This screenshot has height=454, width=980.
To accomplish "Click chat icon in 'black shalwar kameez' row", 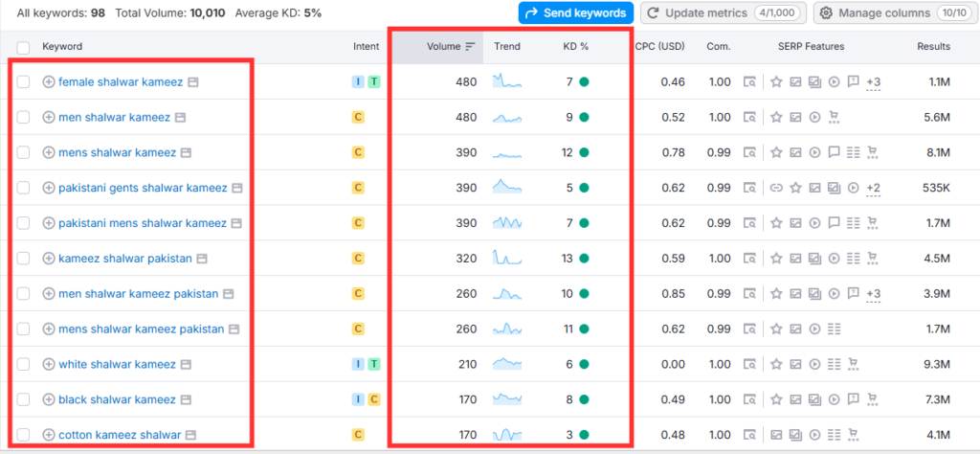I will [x=853, y=399].
